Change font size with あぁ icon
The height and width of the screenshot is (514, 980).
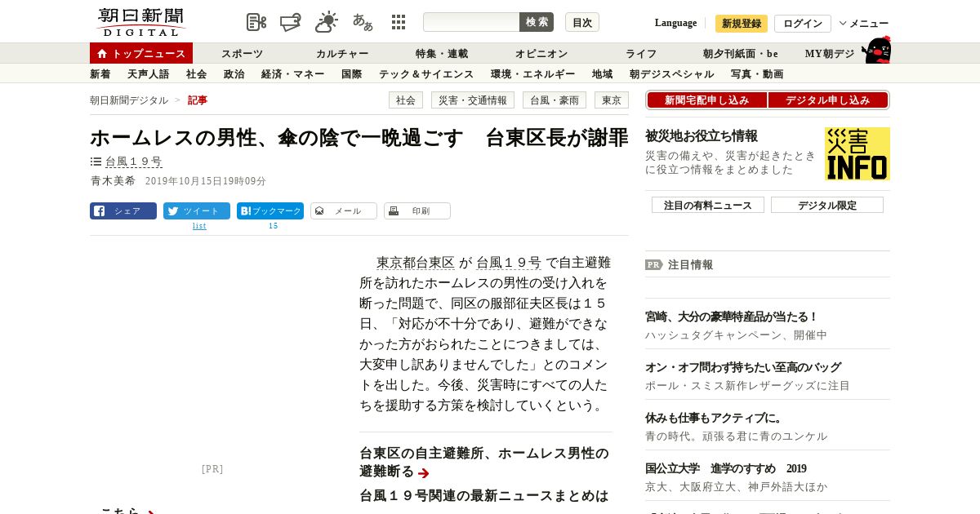point(363,22)
